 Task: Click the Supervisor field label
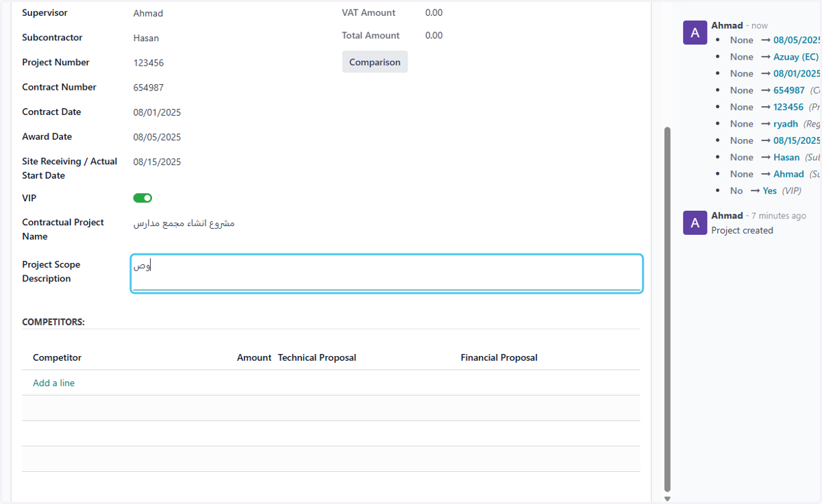pos(45,13)
